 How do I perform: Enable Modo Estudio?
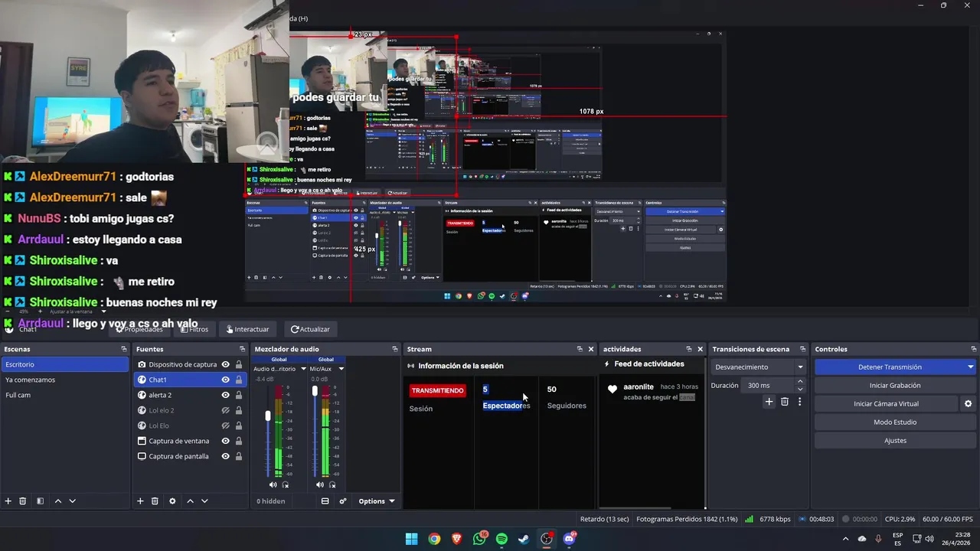[x=895, y=422]
